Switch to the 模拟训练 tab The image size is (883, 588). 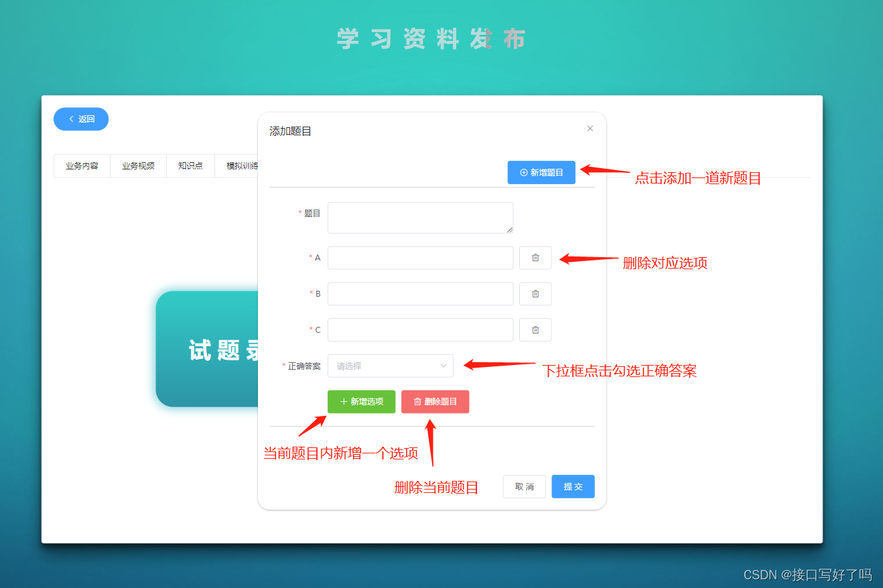[x=237, y=166]
